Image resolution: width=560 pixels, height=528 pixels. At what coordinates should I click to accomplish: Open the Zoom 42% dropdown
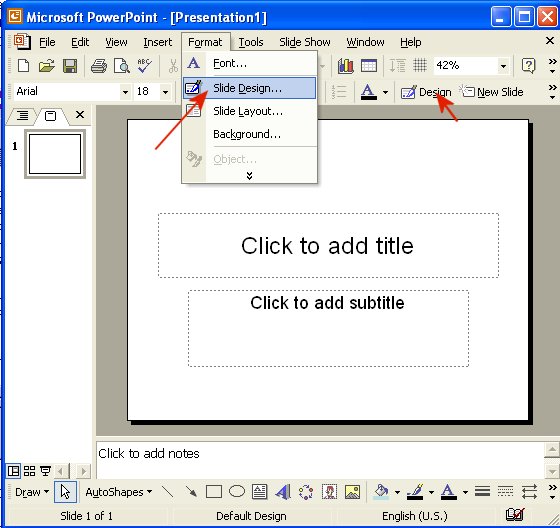503,66
